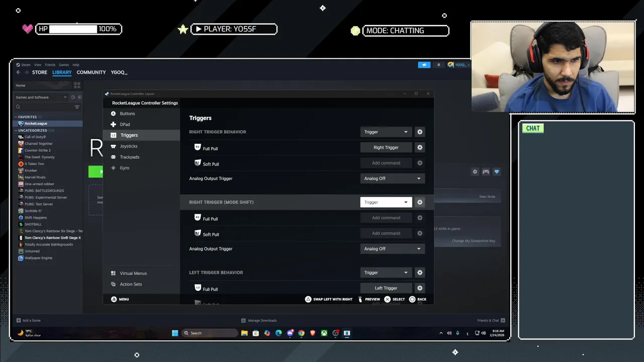Image resolution: width=644 pixels, height=362 pixels.
Task: Open the Friends menu in Steam
Action: (x=50, y=65)
